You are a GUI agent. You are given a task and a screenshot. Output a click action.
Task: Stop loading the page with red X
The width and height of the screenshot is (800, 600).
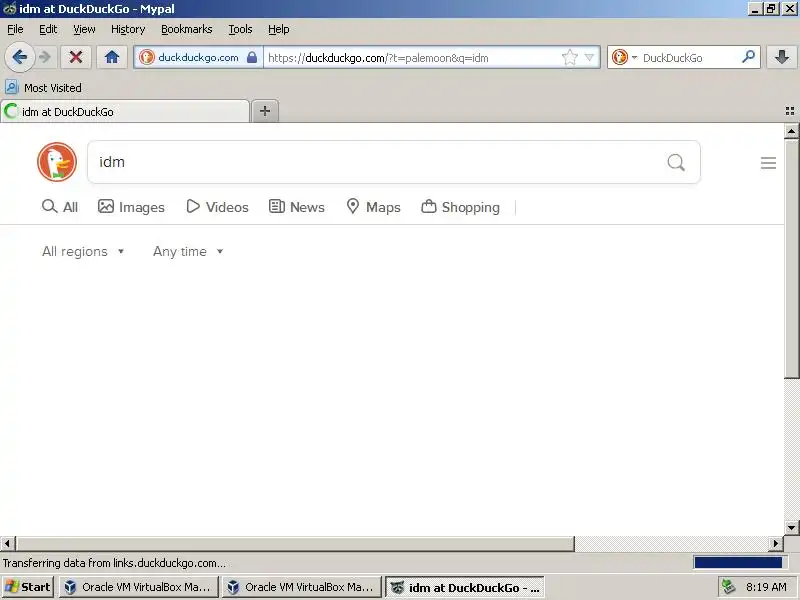[x=76, y=57]
